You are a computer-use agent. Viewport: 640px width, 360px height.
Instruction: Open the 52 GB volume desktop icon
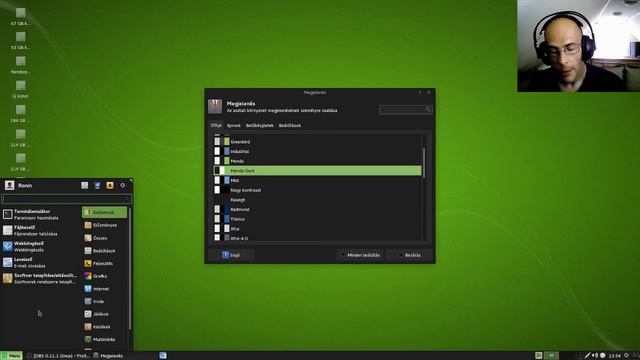click(x=20, y=41)
